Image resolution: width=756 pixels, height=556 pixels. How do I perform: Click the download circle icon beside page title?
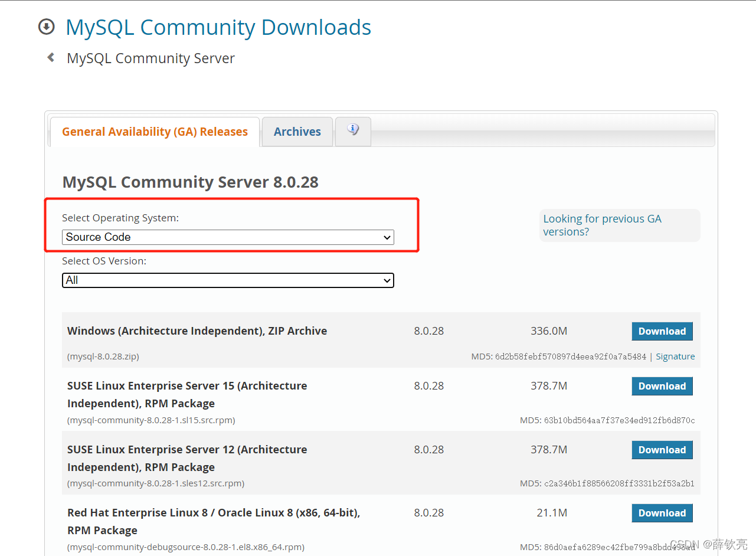46,27
